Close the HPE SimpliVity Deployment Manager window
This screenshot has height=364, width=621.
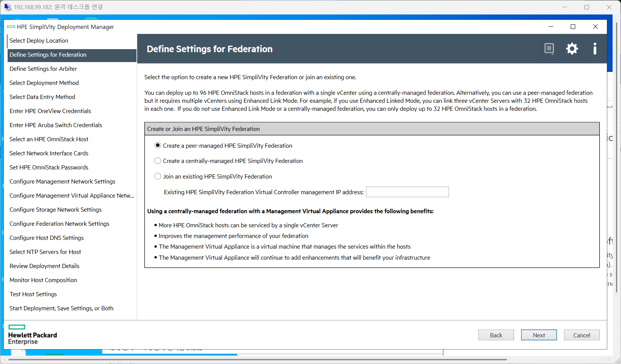595,27
